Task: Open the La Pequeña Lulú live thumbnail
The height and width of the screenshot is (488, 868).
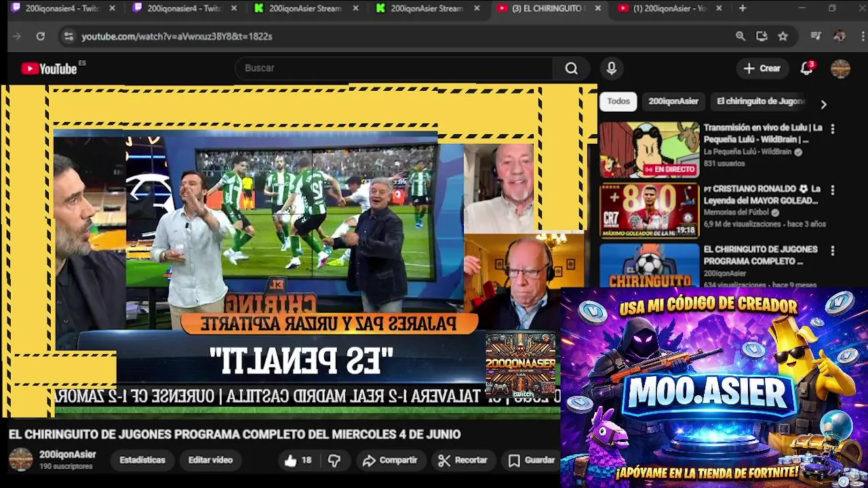Action: pos(649,150)
